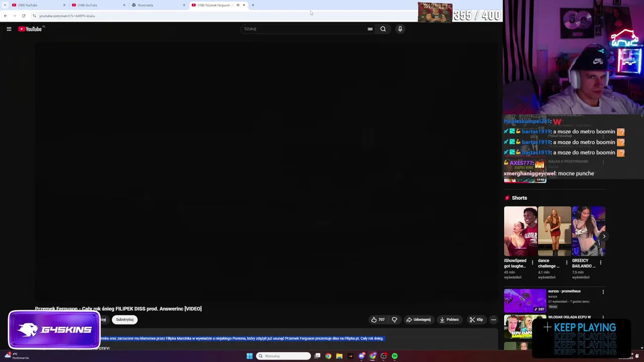Start voice search with the microphone

click(x=400, y=29)
